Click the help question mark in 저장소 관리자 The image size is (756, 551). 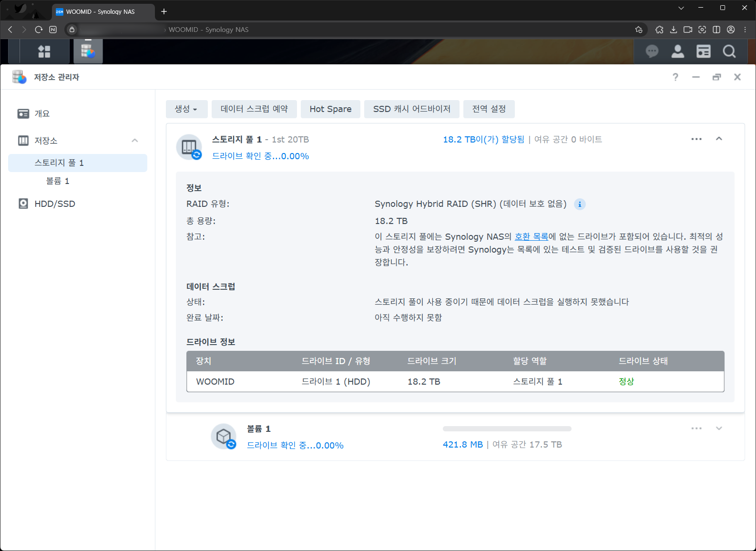point(675,77)
